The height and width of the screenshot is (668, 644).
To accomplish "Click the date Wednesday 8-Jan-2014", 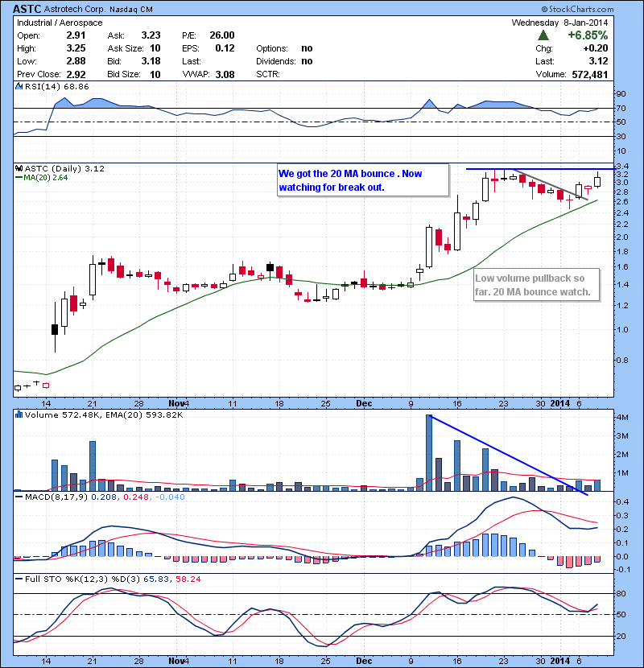I will (x=559, y=23).
